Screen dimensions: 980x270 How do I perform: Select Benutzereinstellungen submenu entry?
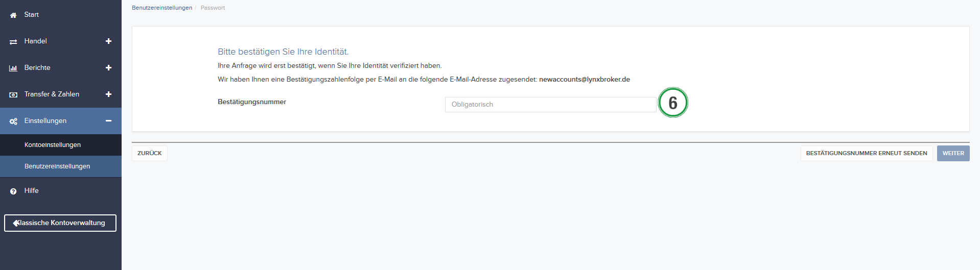[61, 166]
